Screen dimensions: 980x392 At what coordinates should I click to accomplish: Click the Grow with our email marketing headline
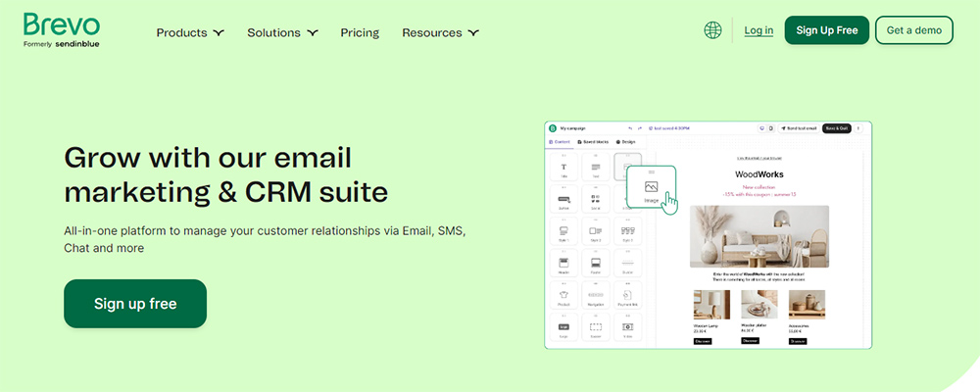coord(225,174)
